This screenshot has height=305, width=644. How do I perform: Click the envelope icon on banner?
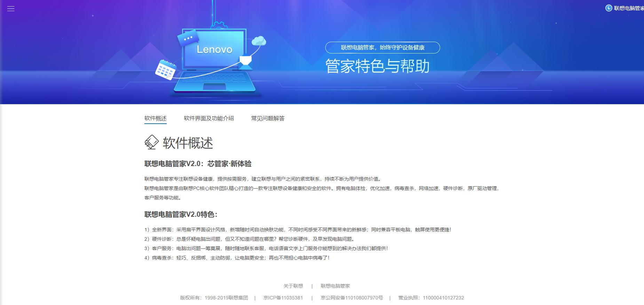(246, 63)
